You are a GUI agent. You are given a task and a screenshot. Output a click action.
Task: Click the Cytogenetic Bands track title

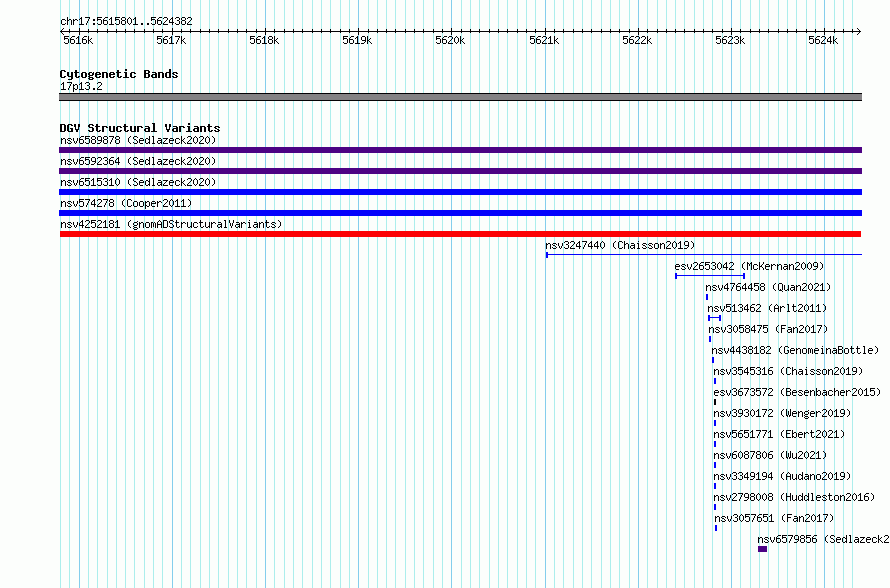119,74
